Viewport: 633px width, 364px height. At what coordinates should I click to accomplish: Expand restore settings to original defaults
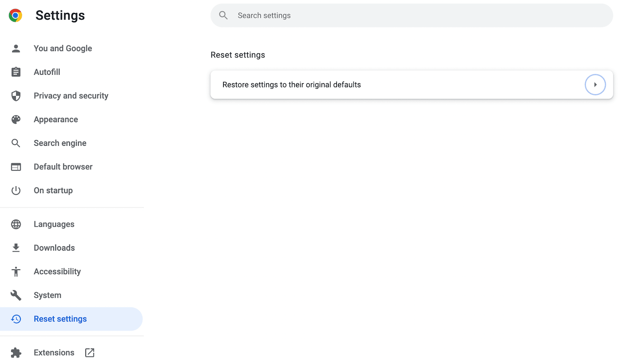coord(595,85)
